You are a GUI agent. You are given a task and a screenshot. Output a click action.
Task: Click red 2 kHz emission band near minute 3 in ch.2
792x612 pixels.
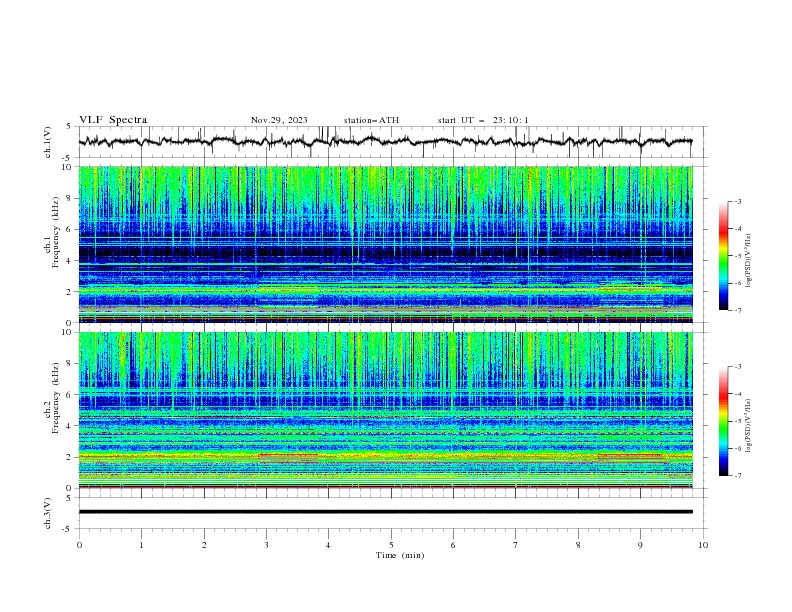(x=288, y=455)
